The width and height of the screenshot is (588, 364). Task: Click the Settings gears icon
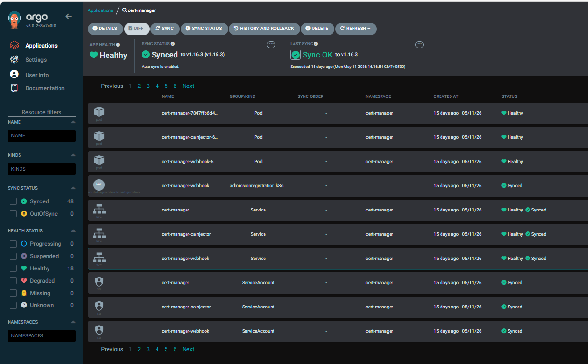14,60
